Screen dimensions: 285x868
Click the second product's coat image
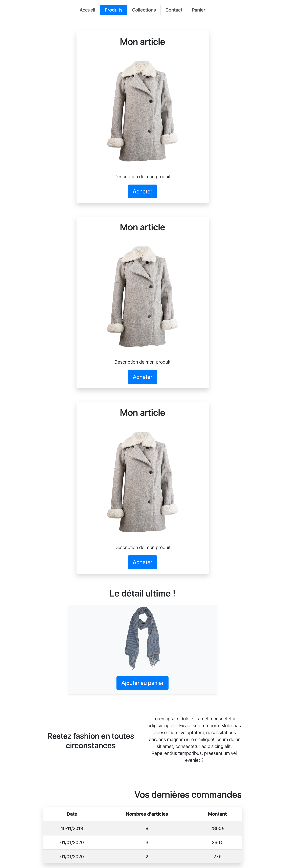coord(142,296)
